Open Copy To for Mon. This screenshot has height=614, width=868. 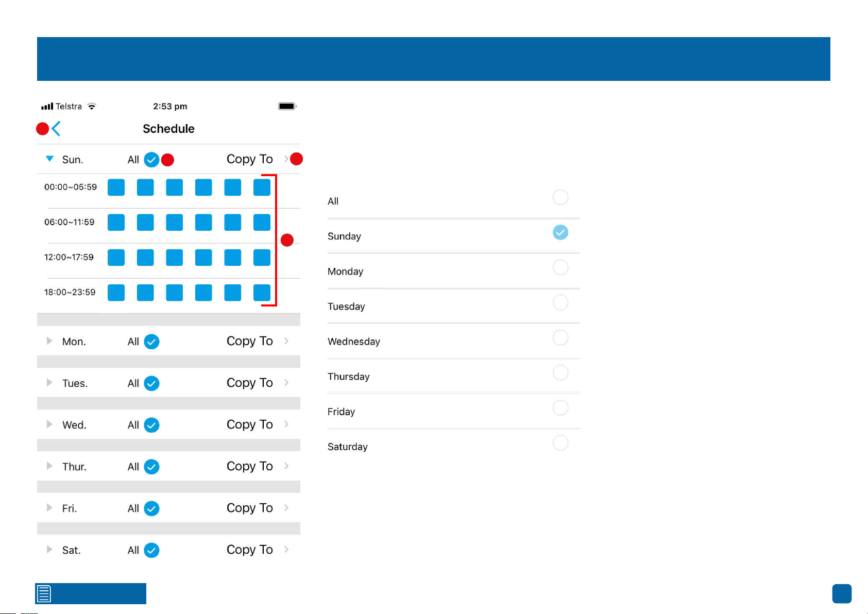coord(250,341)
